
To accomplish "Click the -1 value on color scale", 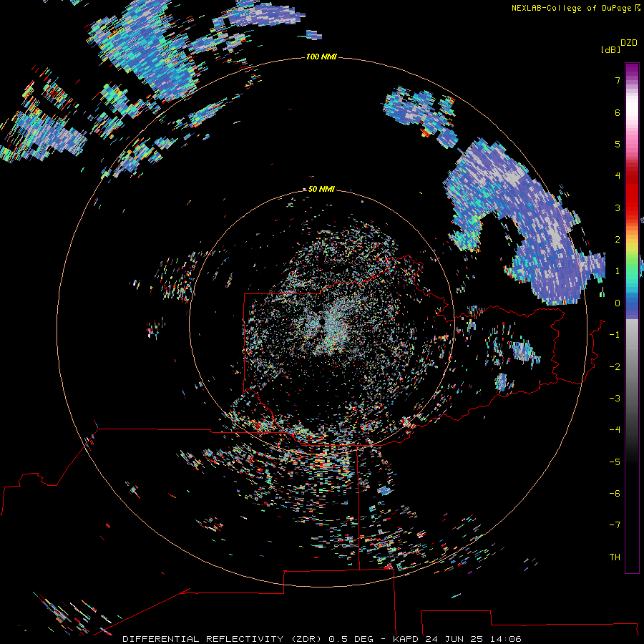I will (x=615, y=335).
